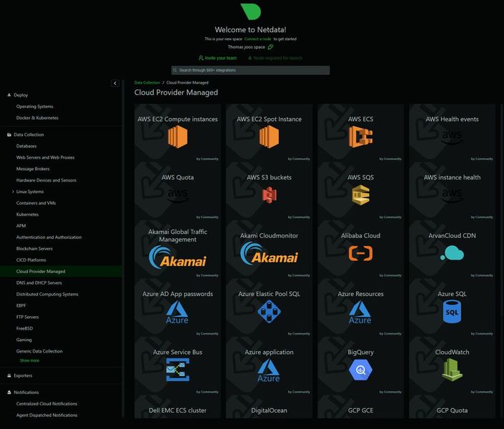Open DNS and DHCP Servers category
Viewport: 504px width, 429px height.
coord(39,283)
